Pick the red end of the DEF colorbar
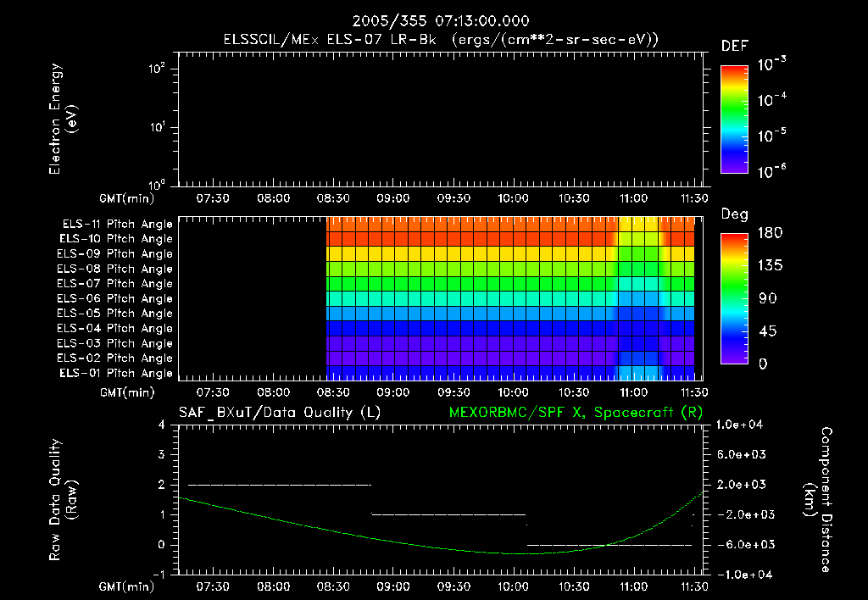This screenshot has width=868, height=600. 734,69
